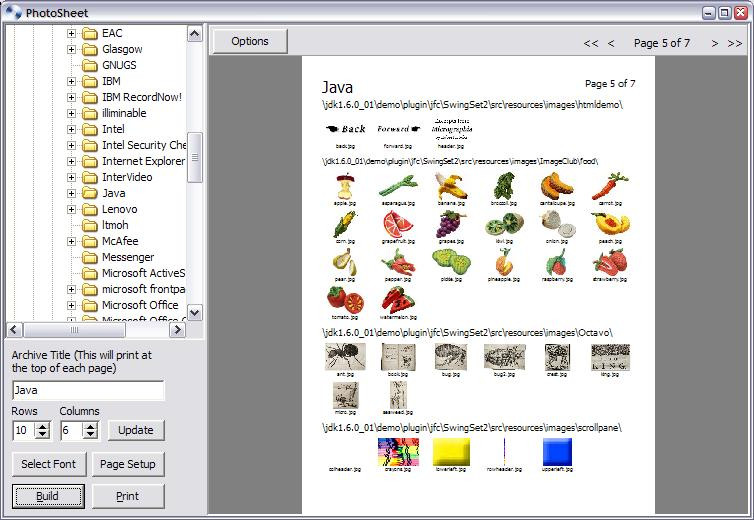Expand the Java folder node
The width and height of the screenshot is (754, 520).
71,193
